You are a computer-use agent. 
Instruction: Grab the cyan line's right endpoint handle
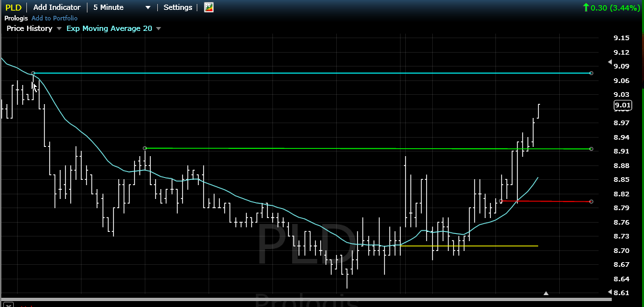[591, 73]
